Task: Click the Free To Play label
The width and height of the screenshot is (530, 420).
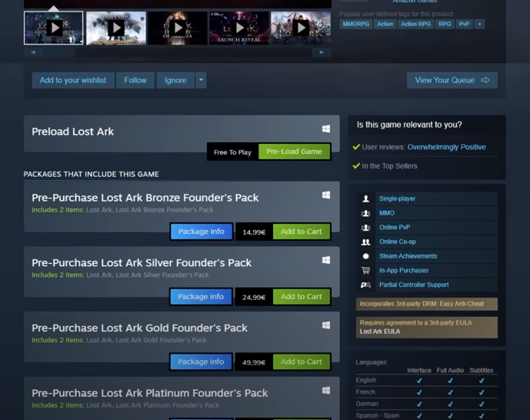Action: pyautogui.click(x=232, y=152)
